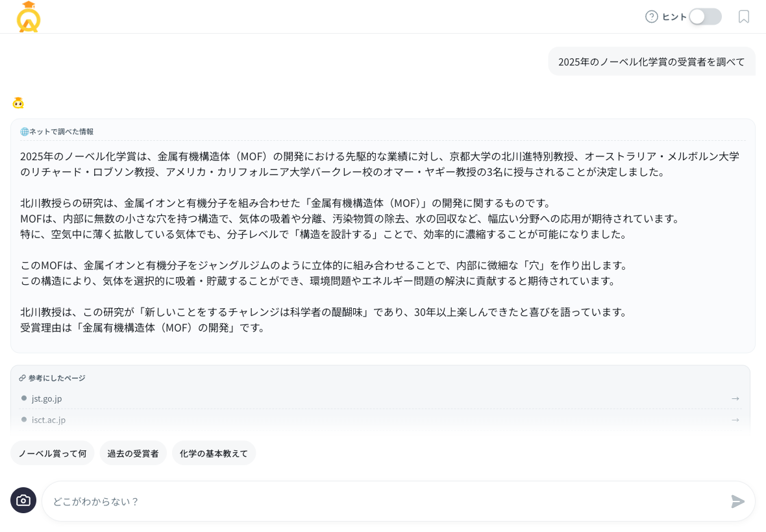Click the ヒント label text

[x=674, y=17]
